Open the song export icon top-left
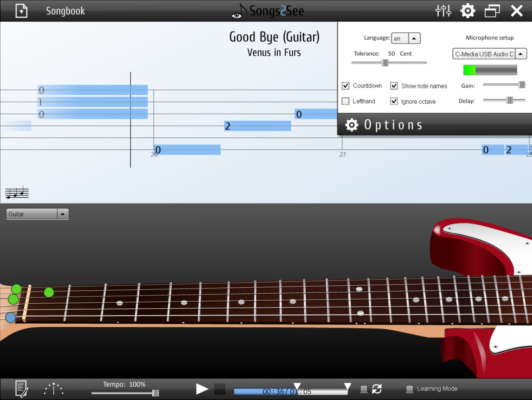The width and height of the screenshot is (532, 400). point(21,11)
